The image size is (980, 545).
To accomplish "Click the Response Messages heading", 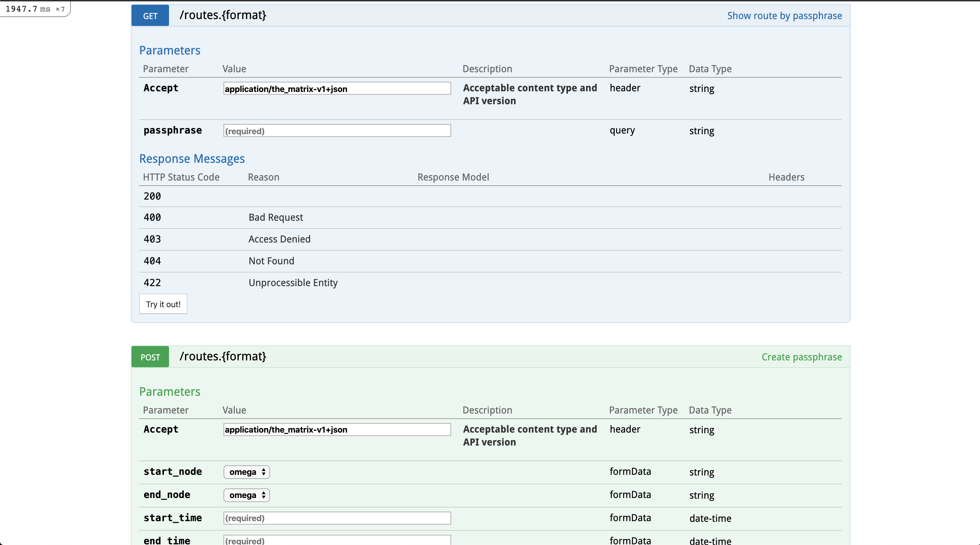I will (x=192, y=159).
